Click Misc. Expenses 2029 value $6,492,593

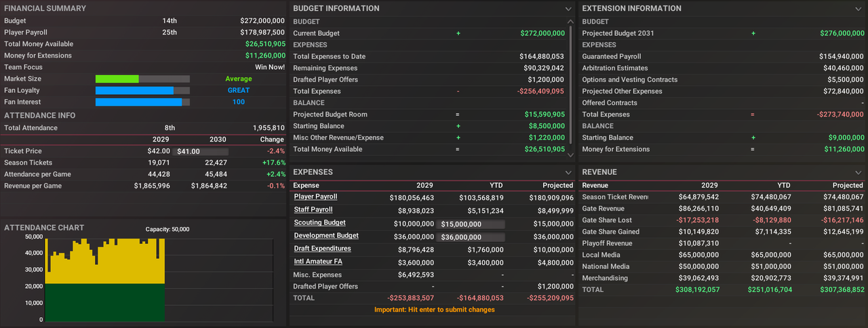(x=416, y=274)
